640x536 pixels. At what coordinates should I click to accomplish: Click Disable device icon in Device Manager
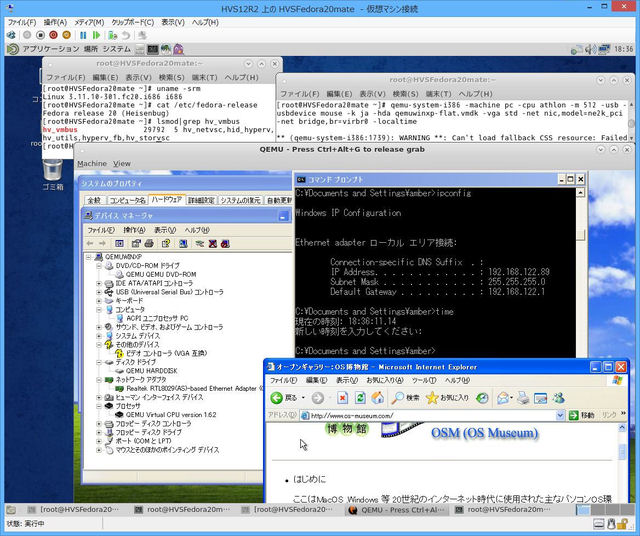click(x=225, y=244)
